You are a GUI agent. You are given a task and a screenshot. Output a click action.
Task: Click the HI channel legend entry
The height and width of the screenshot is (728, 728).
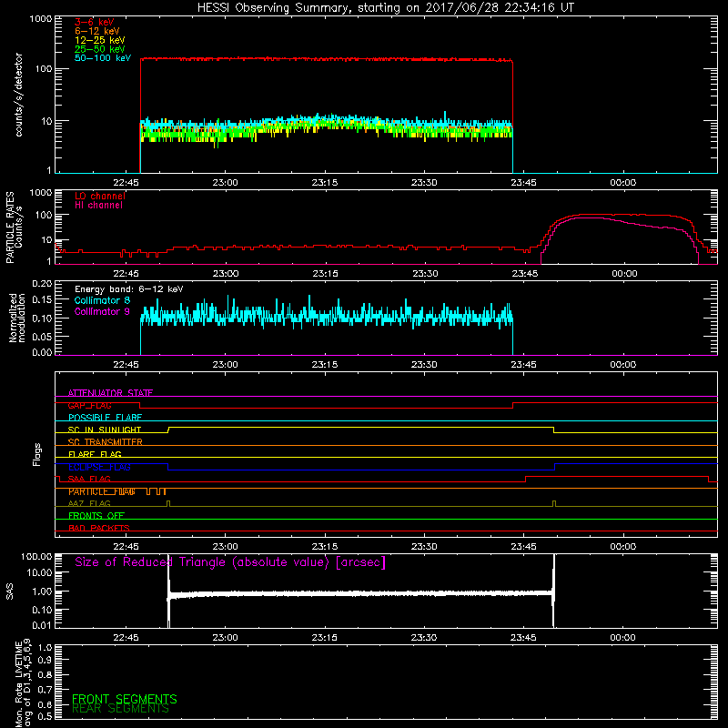pos(99,206)
